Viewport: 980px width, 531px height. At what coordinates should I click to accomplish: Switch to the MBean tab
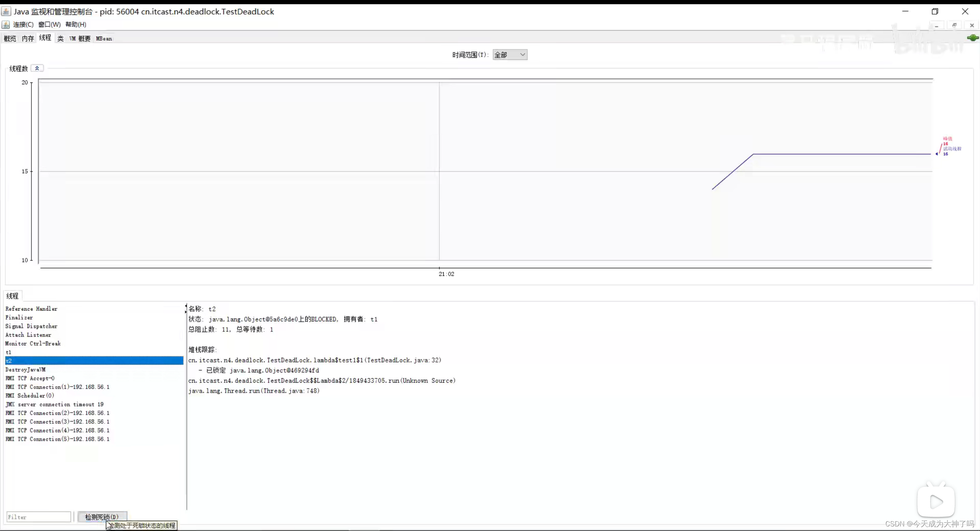tap(104, 38)
